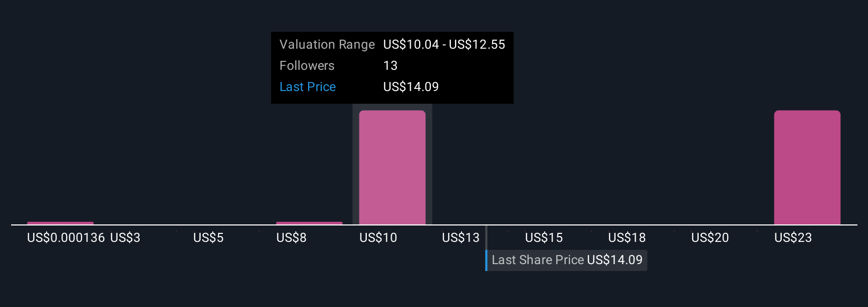The height and width of the screenshot is (307, 868).
Task: Click the last share price vertical marker line
Action: point(486,248)
